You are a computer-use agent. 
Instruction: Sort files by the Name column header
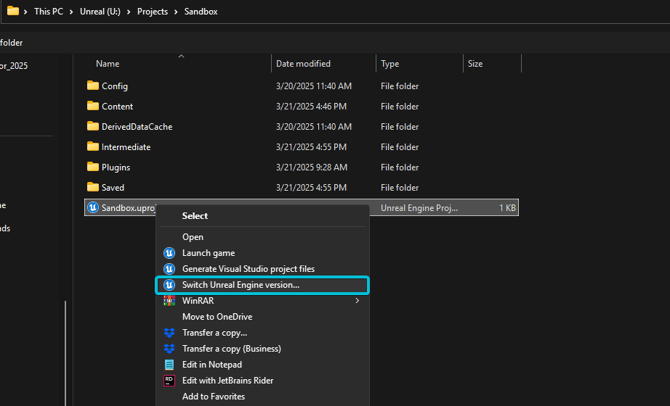coord(108,64)
